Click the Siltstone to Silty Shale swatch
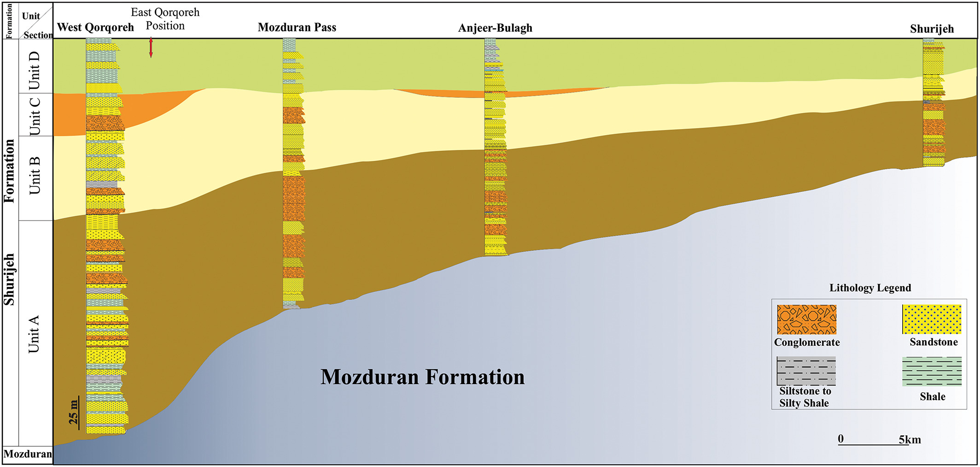This screenshot has width=980, height=467. [806, 371]
